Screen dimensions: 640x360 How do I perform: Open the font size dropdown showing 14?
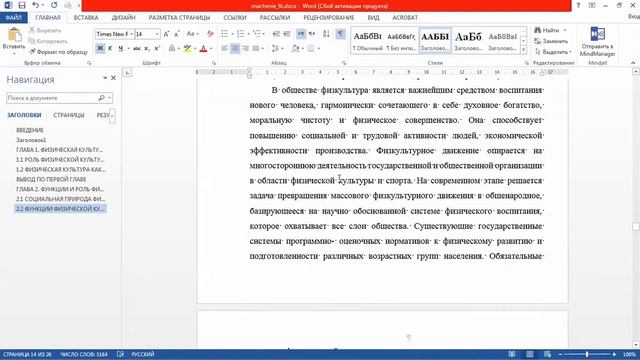point(157,34)
